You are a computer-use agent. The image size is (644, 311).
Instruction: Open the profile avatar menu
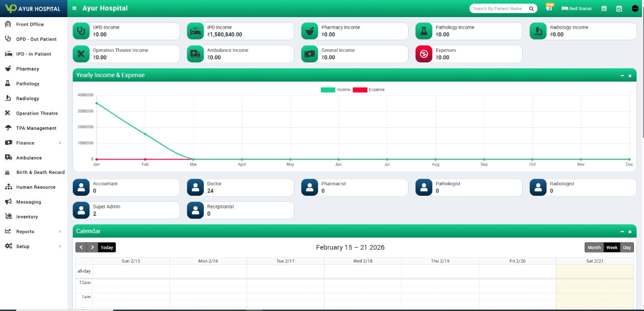[634, 9]
